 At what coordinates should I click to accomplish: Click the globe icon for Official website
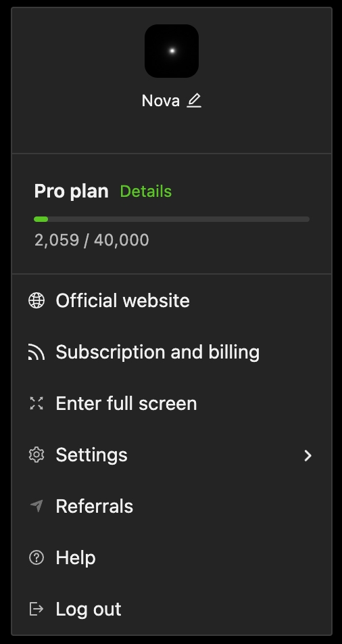(x=36, y=300)
